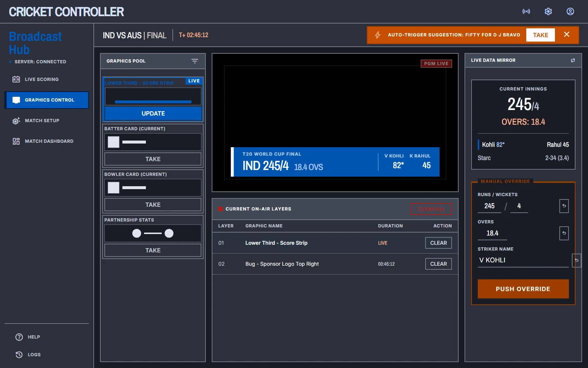Edit the wickets field showing 4
Image resolution: width=588 pixels, height=368 pixels.
coord(519,206)
